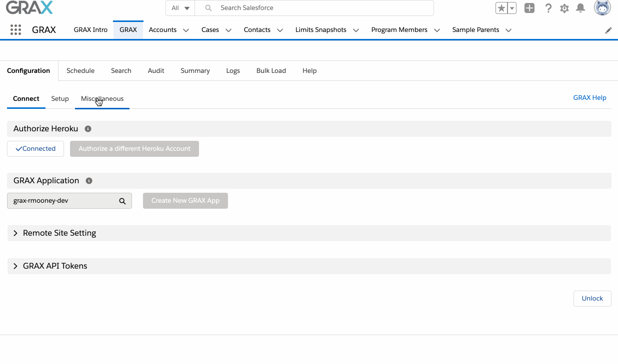Switch to the Help tab
The image size is (618, 364).
309,71
